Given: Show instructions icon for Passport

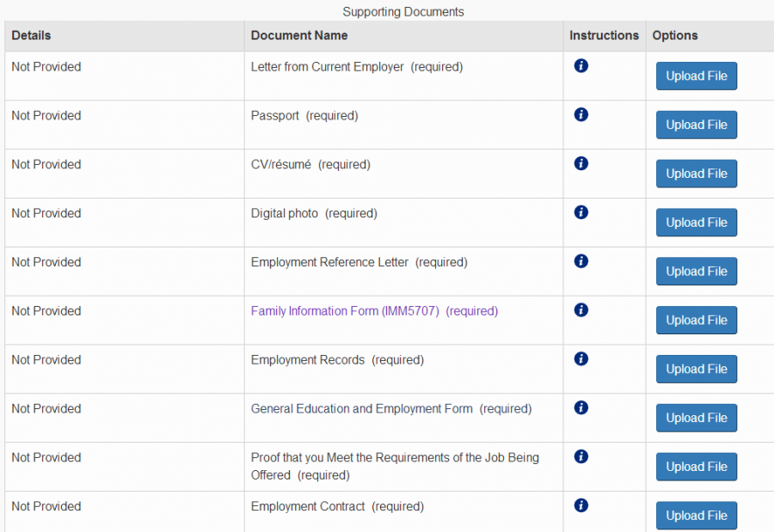Looking at the screenshot, I should [580, 114].
